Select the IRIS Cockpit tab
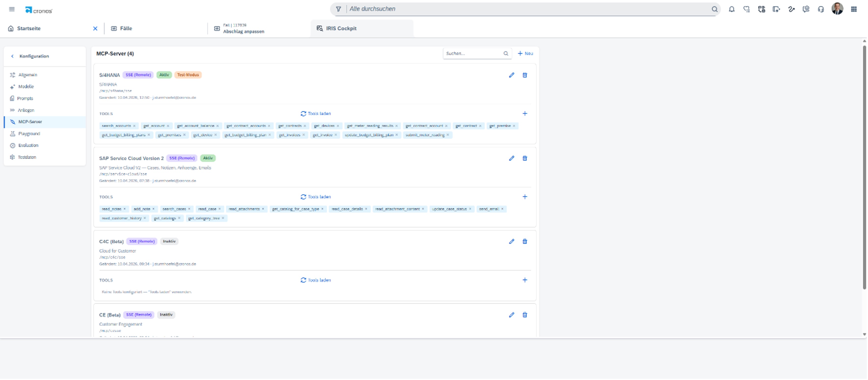The height and width of the screenshot is (380, 868). 362,29
